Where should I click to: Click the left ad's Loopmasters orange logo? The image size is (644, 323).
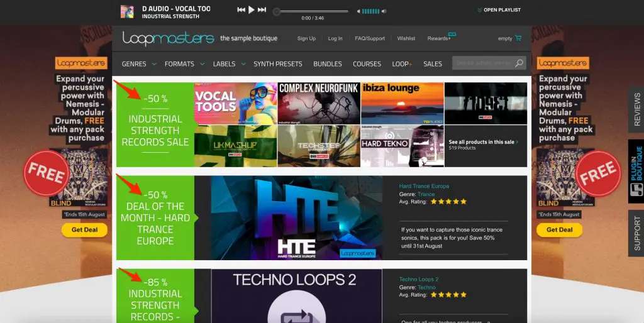pos(81,63)
